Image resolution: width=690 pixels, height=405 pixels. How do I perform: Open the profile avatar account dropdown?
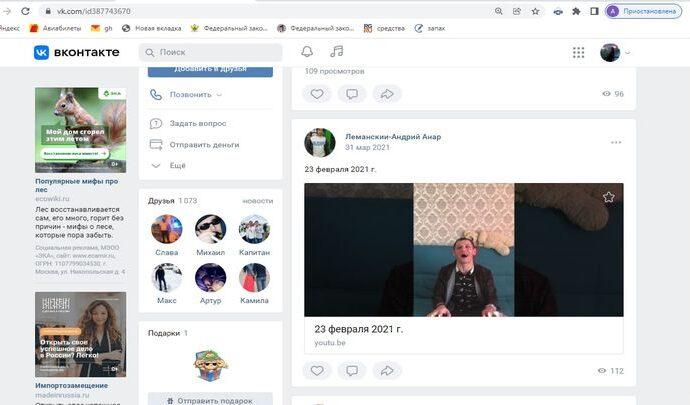coord(615,53)
